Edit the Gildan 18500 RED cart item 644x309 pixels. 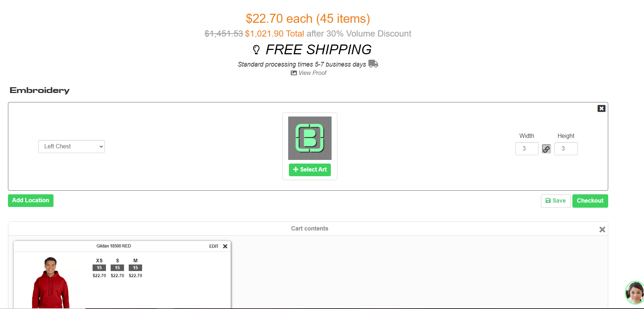[x=214, y=246]
